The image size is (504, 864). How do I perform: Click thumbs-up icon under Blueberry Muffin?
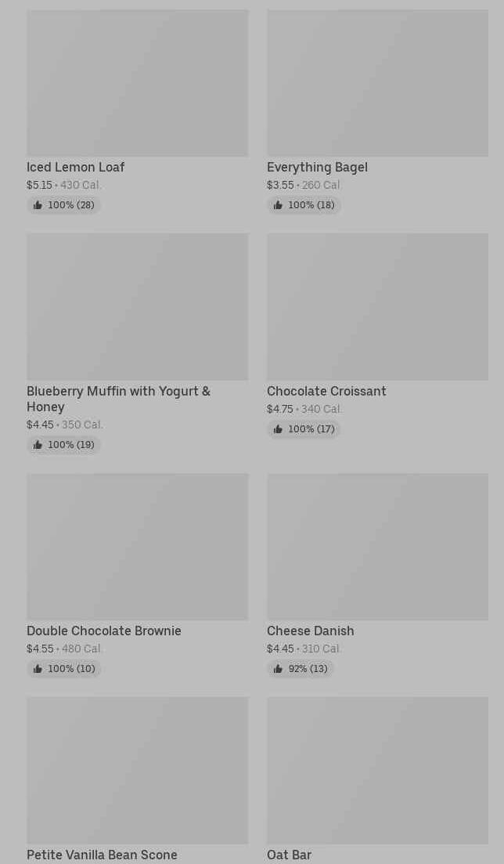click(38, 445)
